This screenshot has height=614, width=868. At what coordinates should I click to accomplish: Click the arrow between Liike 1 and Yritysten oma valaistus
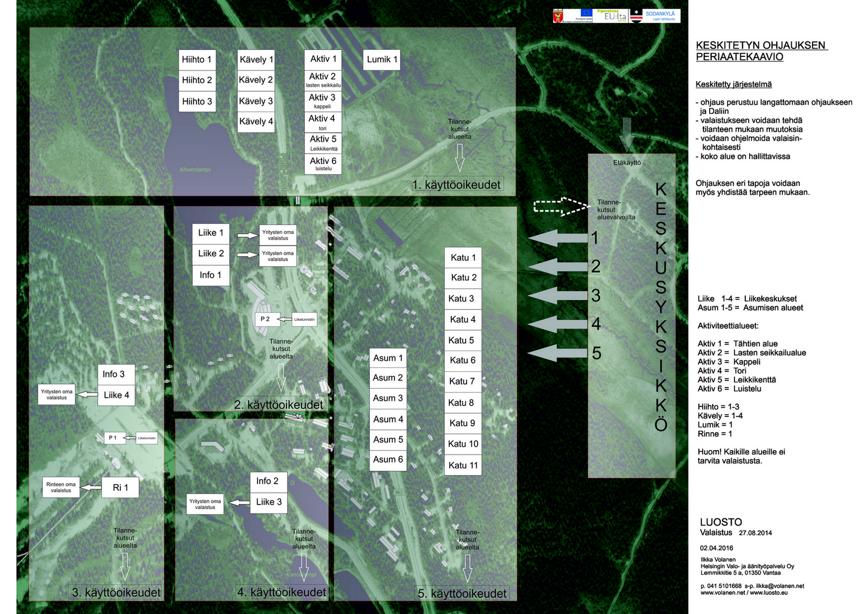[248, 235]
